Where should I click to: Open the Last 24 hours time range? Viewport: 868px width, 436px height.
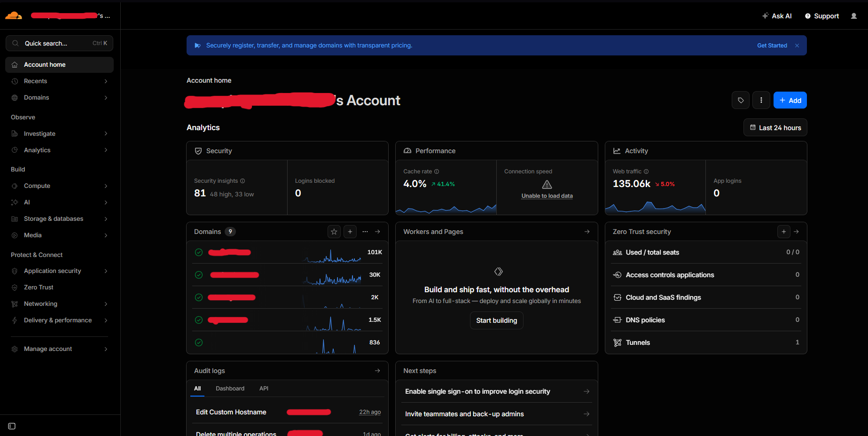pyautogui.click(x=775, y=128)
